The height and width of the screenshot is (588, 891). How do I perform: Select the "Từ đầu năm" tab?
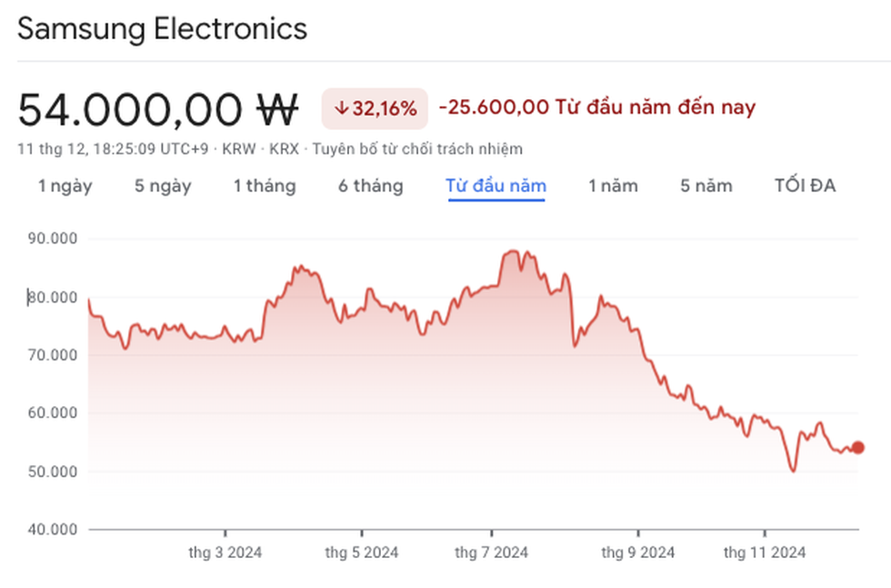pyautogui.click(x=496, y=186)
